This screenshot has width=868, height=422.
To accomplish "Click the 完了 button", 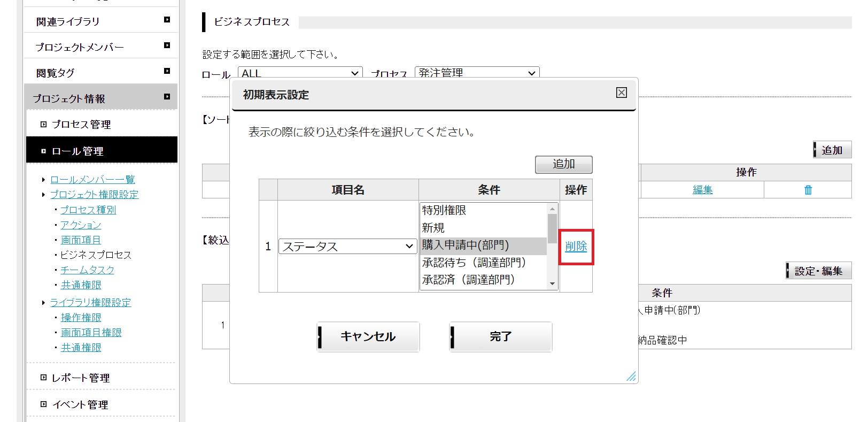I will [500, 336].
